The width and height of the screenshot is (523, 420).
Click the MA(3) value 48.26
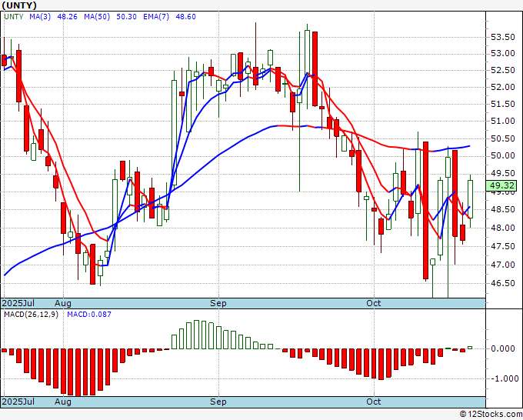tap(67, 17)
